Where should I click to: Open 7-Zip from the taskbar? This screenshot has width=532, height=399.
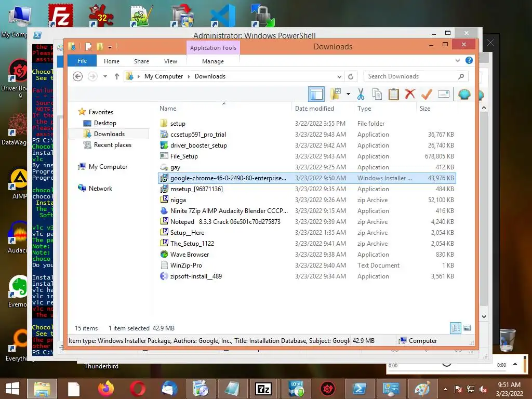tap(263, 389)
